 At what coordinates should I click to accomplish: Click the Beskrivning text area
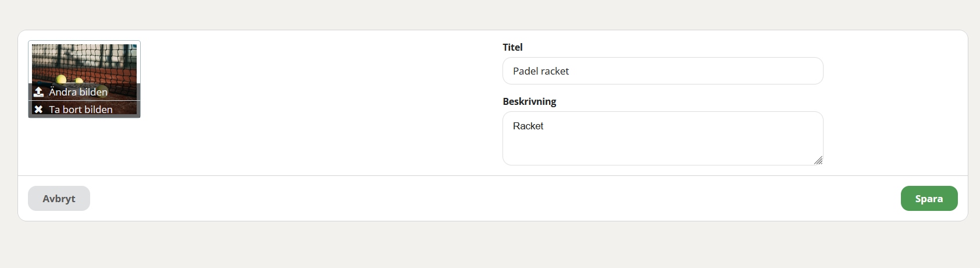tap(663, 139)
